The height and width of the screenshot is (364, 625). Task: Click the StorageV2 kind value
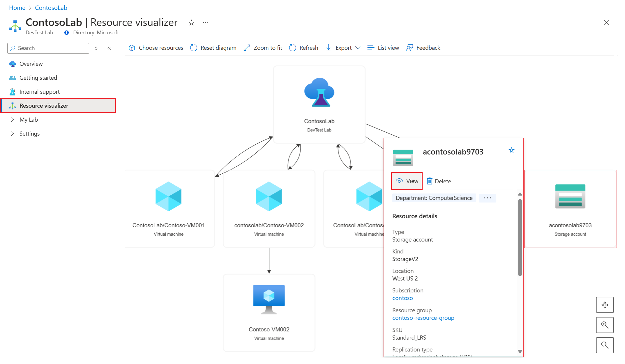[405, 259]
